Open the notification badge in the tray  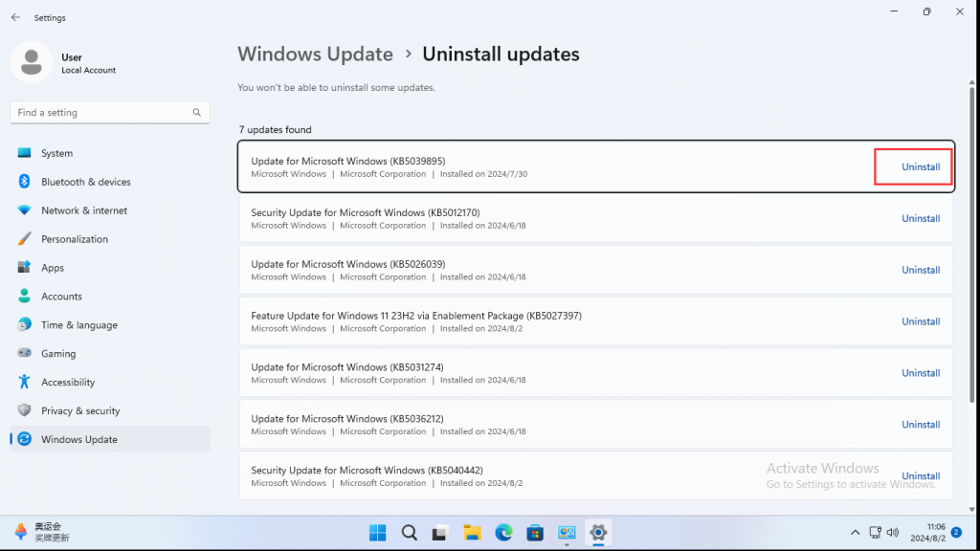coord(956,532)
